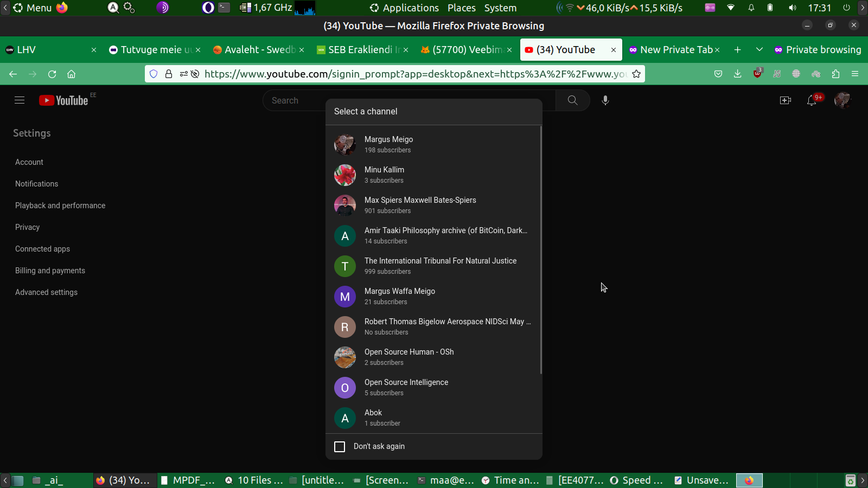Switch to the SEB Erakliendi tab

[360, 50]
